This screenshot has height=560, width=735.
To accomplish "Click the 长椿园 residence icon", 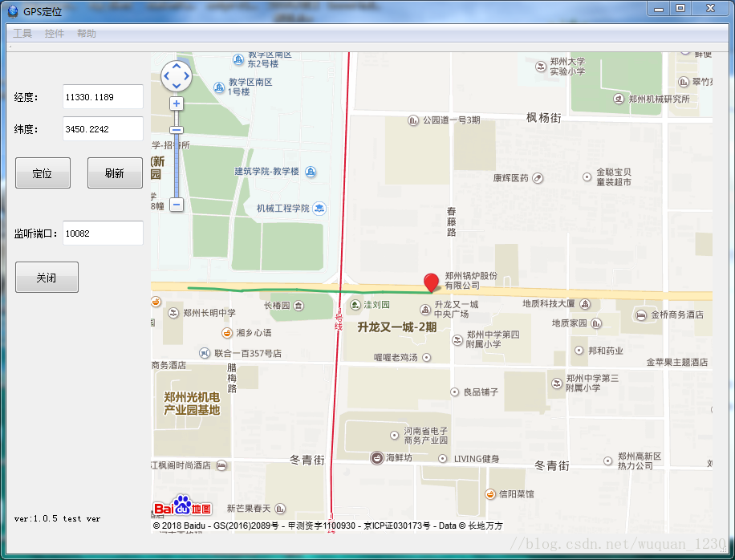I will 298,306.
